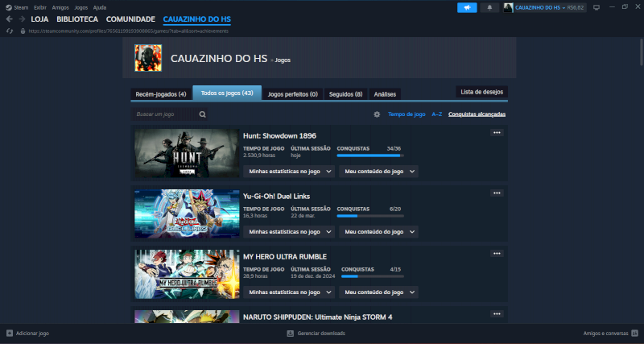Click the 'Buscar um jogo' search field
This screenshot has height=344, width=644.
(165, 114)
